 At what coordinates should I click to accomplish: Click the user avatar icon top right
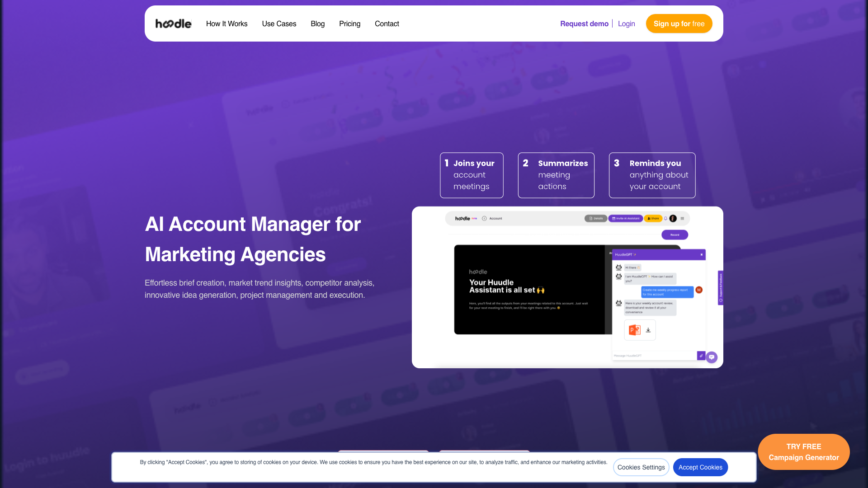click(x=672, y=219)
